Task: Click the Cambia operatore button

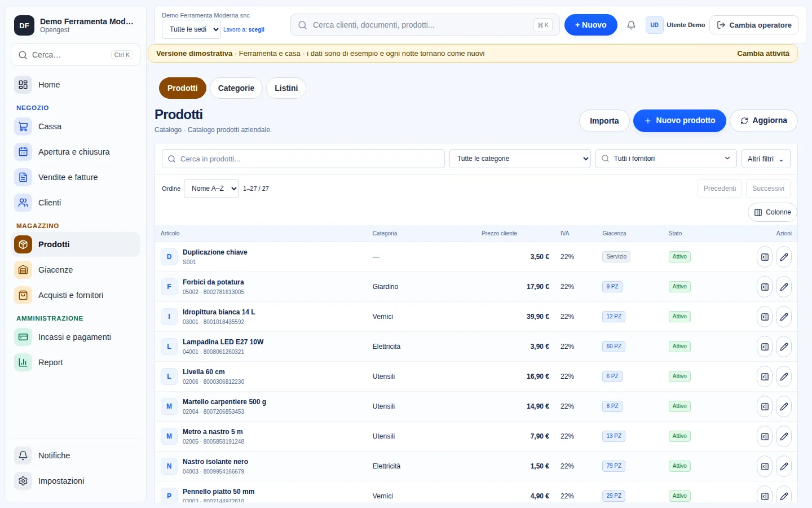Action: pos(754,25)
